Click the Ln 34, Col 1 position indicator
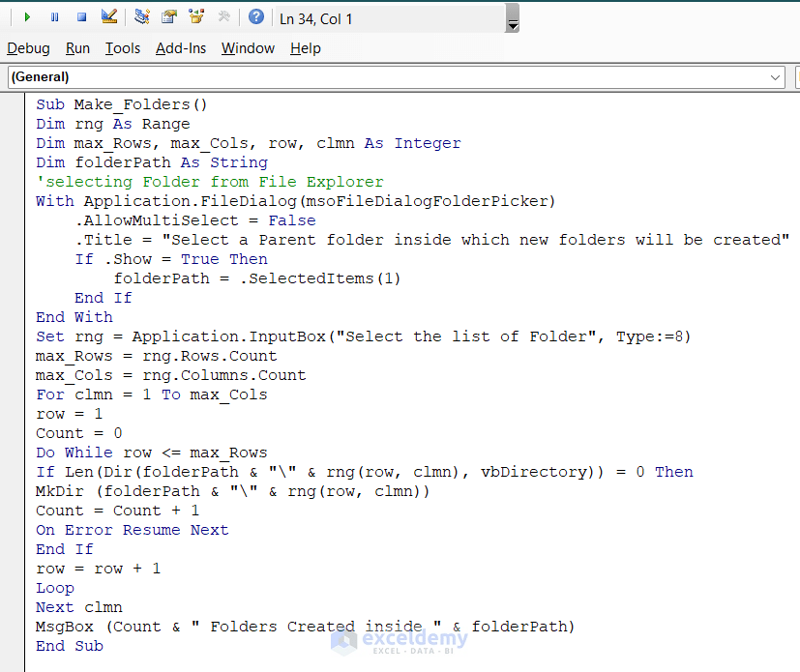 315,19
